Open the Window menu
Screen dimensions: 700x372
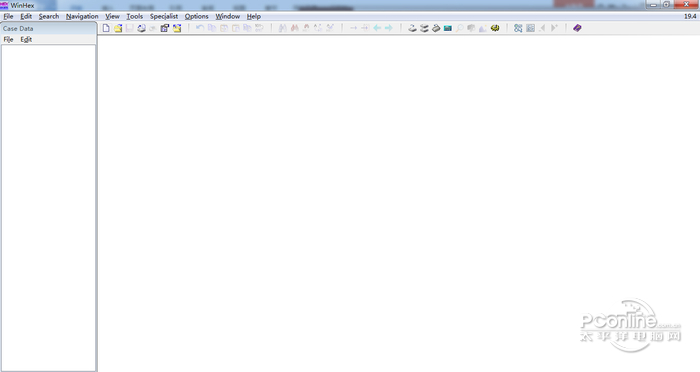tap(228, 17)
